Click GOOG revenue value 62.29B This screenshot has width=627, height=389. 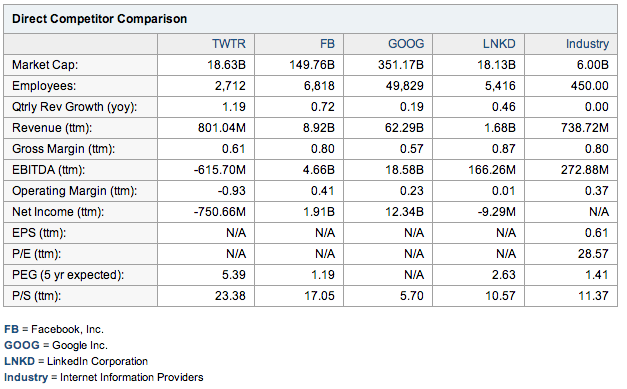pyautogui.click(x=404, y=128)
